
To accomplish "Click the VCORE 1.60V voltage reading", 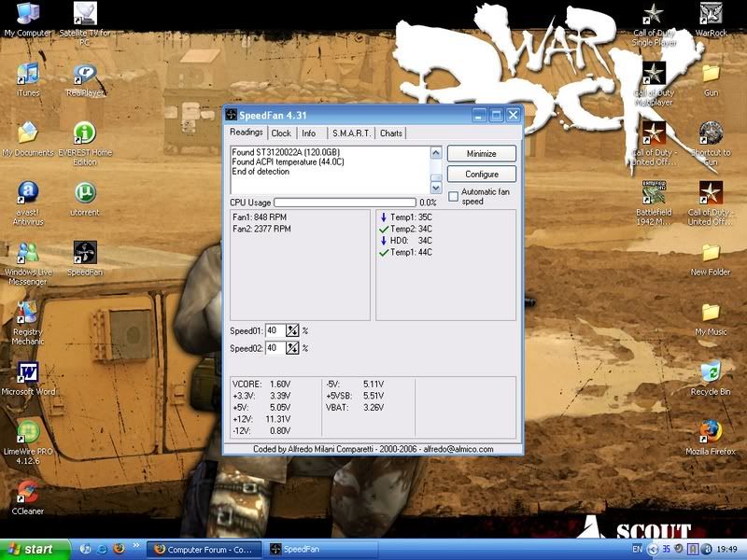I will tap(261, 384).
